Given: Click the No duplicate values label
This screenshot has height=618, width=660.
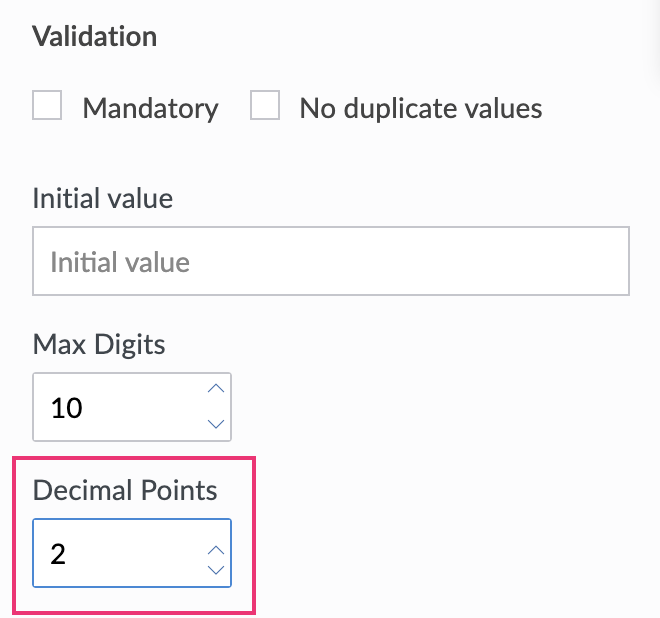Looking at the screenshot, I should click(420, 108).
